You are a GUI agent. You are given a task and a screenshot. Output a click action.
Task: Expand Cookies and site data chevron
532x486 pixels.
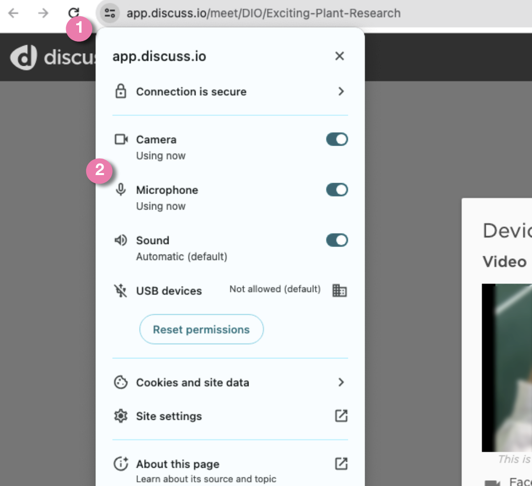tap(341, 382)
